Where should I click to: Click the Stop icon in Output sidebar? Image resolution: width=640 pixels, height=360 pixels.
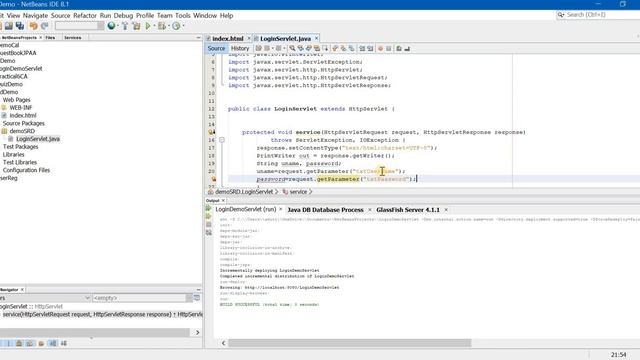209,224
